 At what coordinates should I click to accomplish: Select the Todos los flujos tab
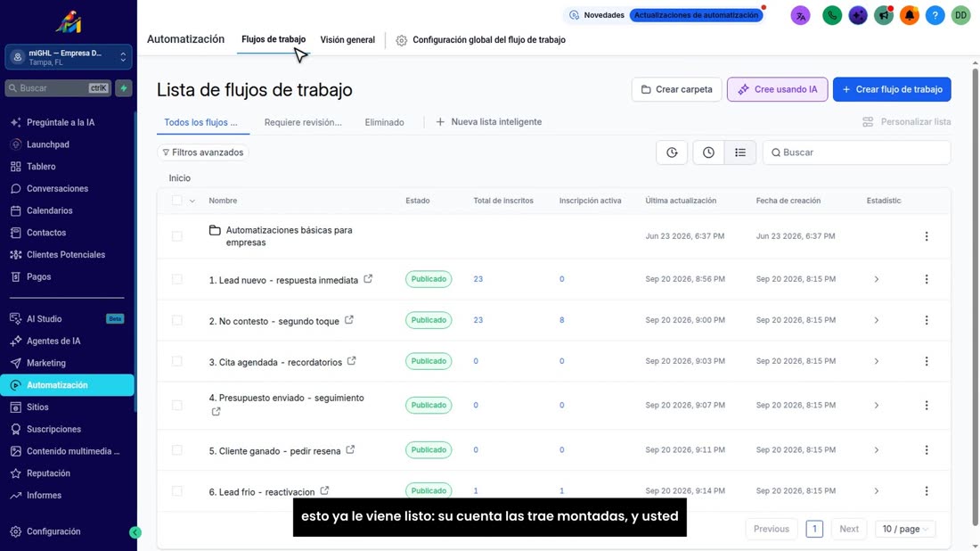(200, 122)
